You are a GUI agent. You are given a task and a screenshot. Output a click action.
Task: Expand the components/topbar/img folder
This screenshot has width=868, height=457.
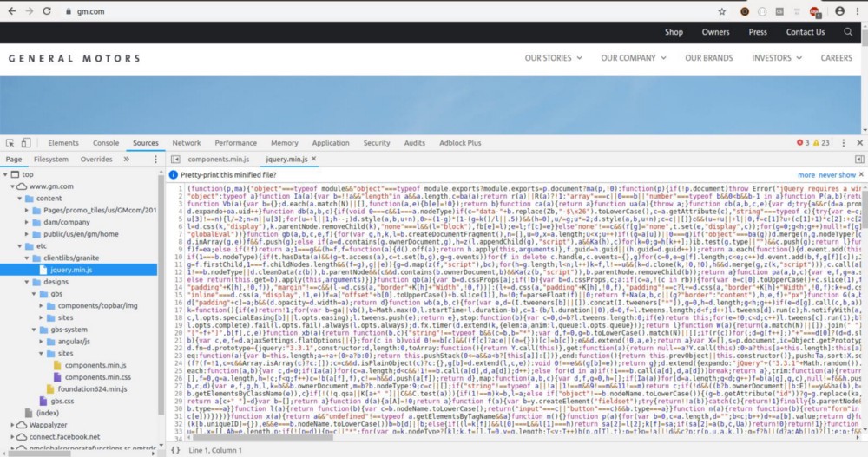coord(41,305)
